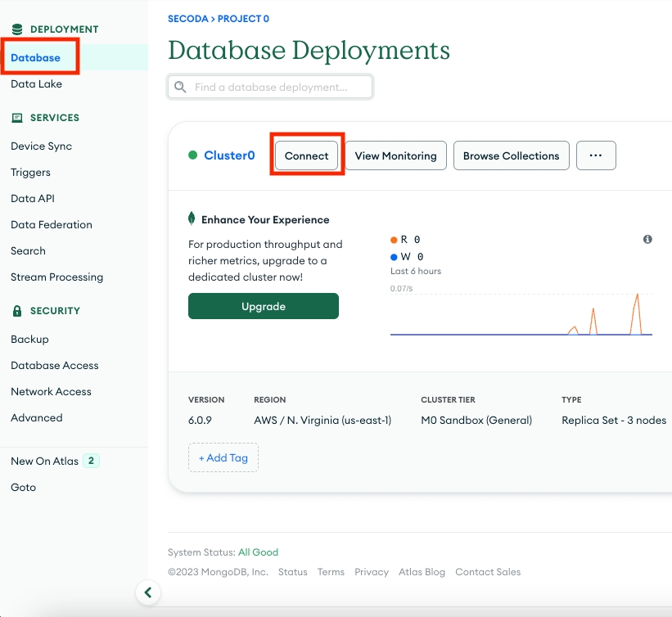Viewport: 672px width, 617px height.
Task: Collapse sidebar with the left chevron button
Action: [147, 592]
